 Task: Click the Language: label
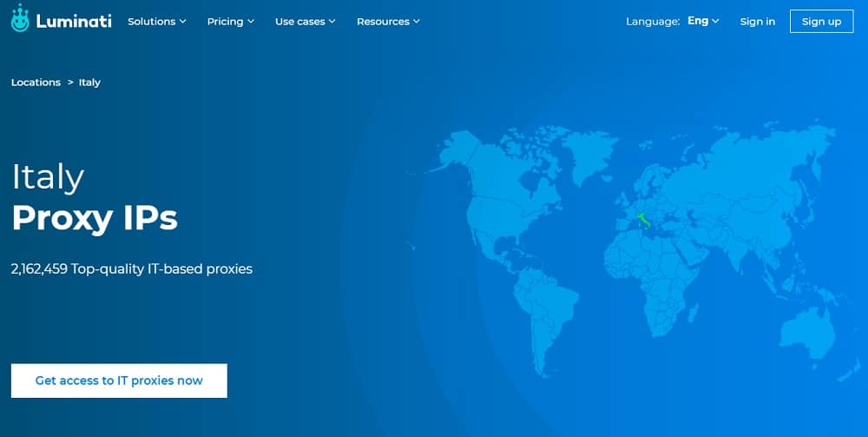point(653,22)
